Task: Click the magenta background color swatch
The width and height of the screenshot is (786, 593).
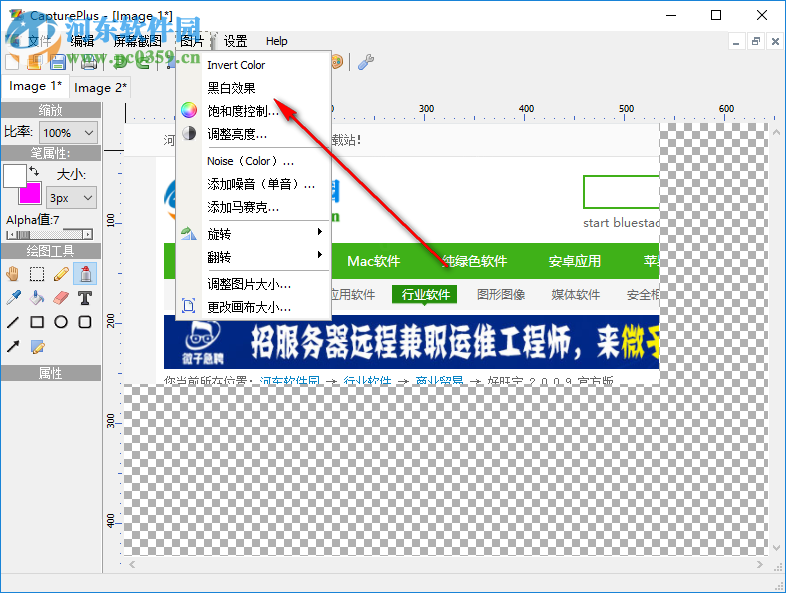Action: 30,193
